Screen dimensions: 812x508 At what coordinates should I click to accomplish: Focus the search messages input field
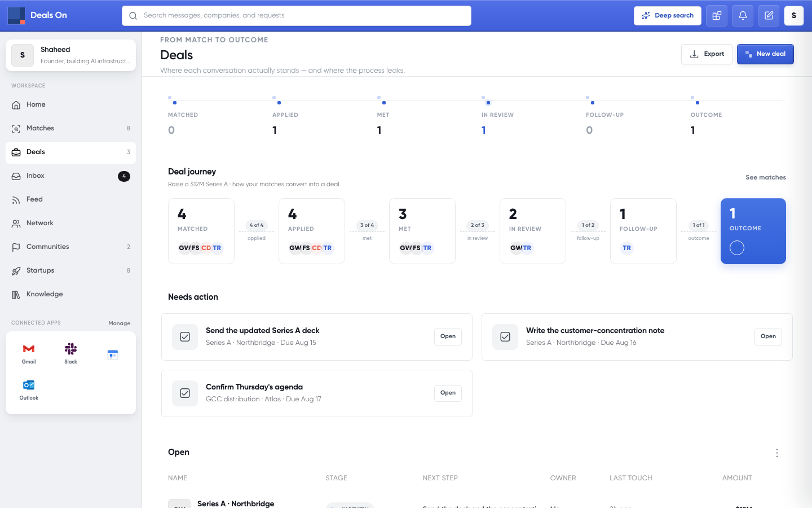pos(297,16)
